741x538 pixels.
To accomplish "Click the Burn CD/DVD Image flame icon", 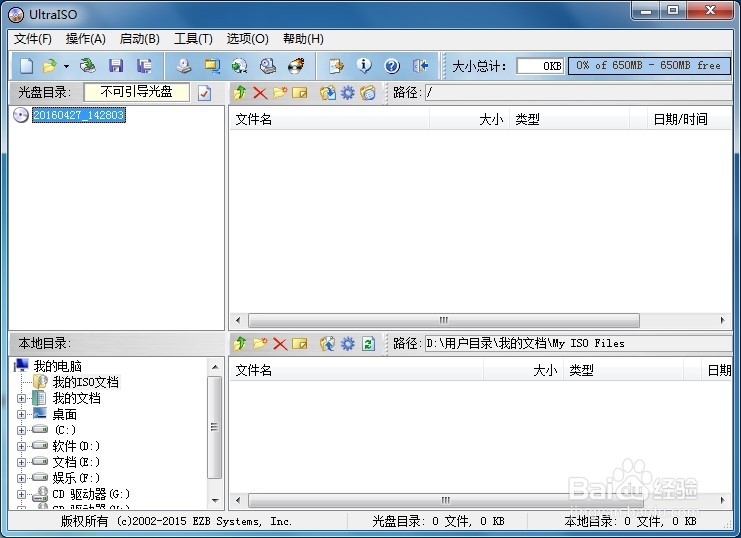I will pyautogui.click(x=296, y=66).
